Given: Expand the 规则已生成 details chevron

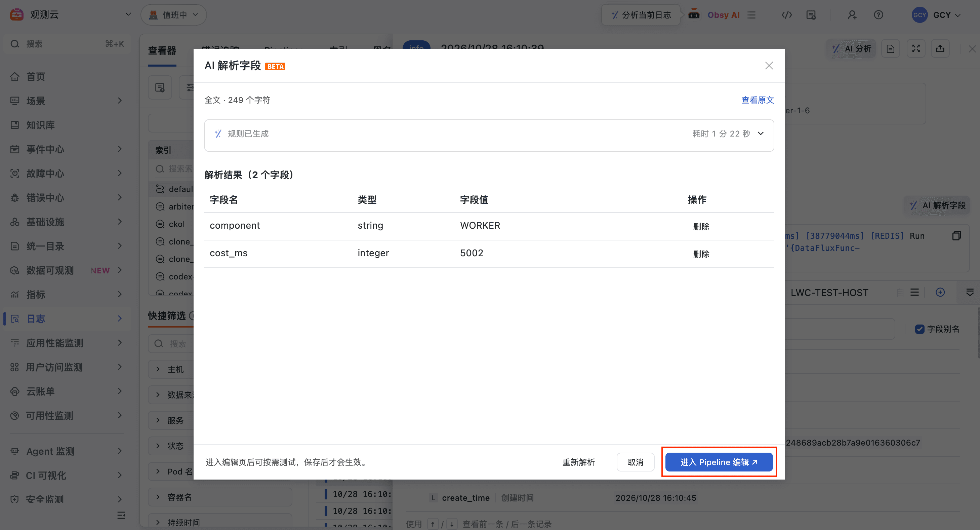Looking at the screenshot, I should [x=761, y=134].
